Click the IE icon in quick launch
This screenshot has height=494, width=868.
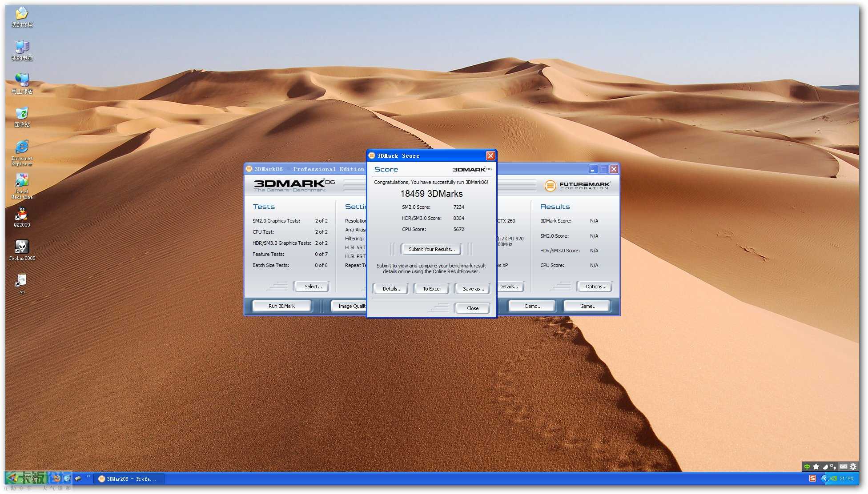click(67, 478)
